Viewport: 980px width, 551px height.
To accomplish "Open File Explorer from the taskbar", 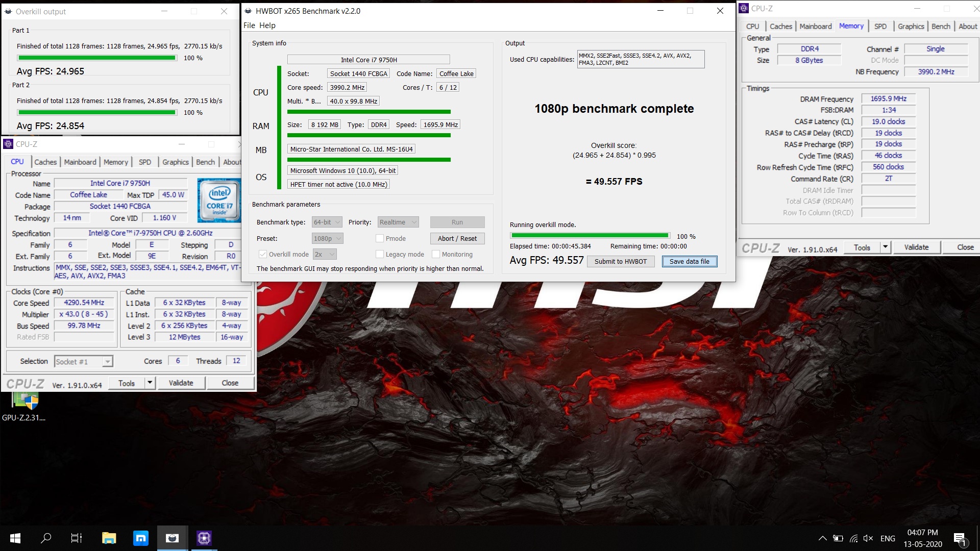I will click(x=109, y=538).
